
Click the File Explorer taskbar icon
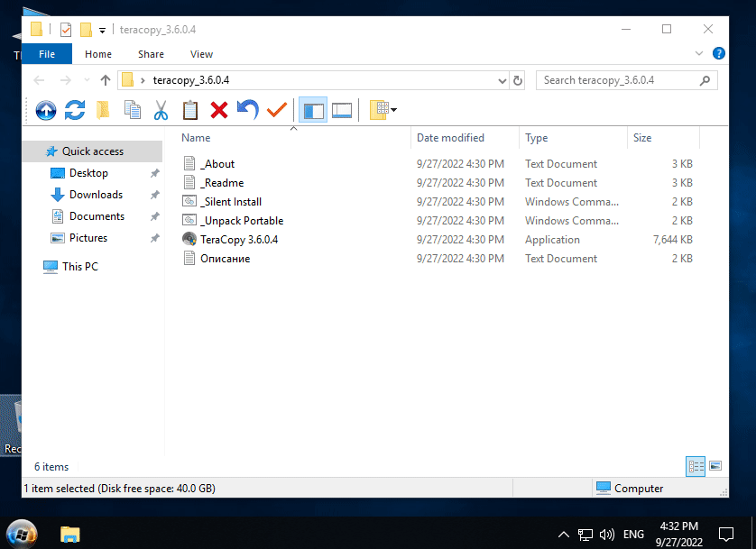69,534
